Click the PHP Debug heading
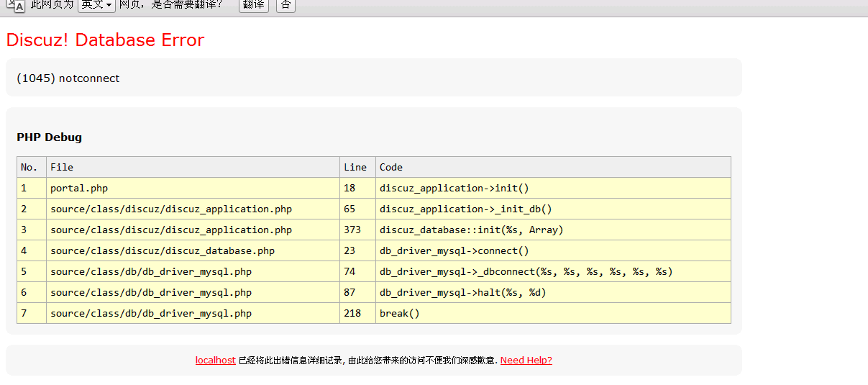Image resolution: width=868 pixels, height=385 pixels. tap(50, 137)
